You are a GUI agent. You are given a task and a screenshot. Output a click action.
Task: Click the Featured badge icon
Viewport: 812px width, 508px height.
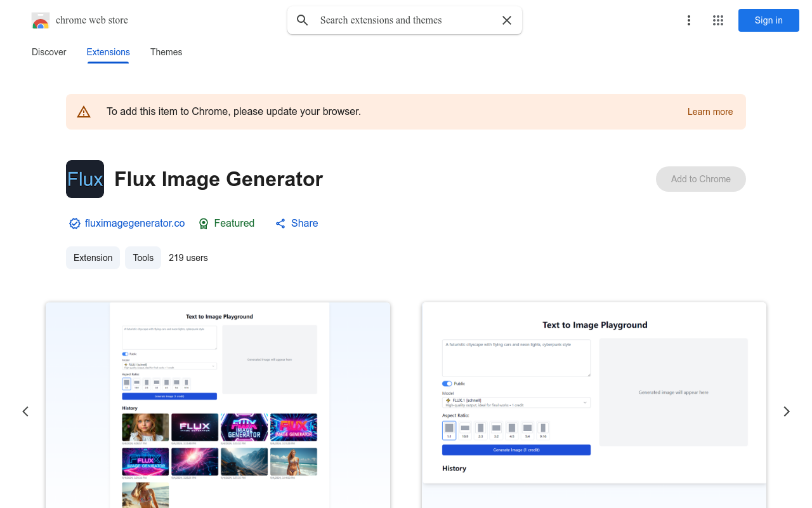(204, 224)
